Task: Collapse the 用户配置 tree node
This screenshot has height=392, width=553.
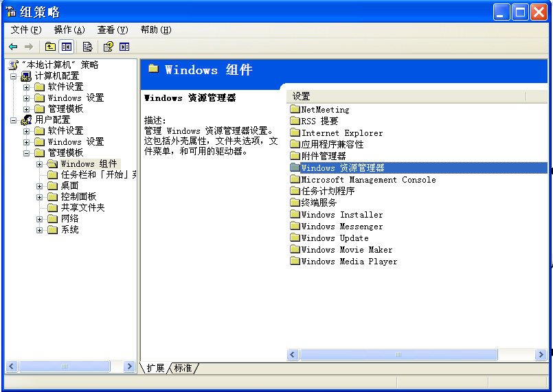Action: pos(14,120)
